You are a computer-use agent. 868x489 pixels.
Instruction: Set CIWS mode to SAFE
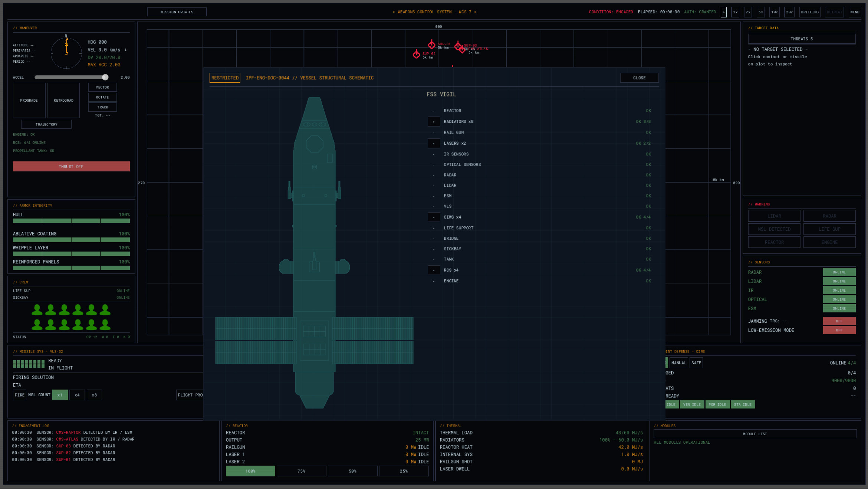[696, 363]
